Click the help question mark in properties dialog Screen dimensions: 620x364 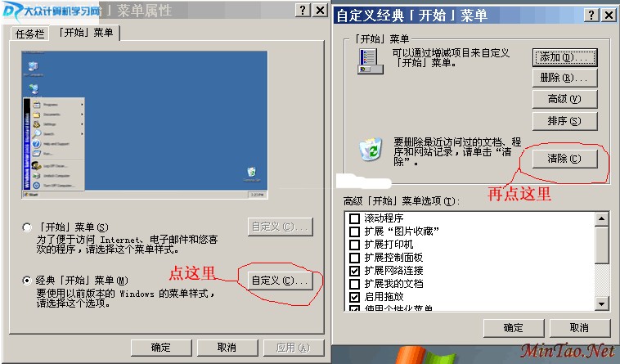[x=303, y=11]
